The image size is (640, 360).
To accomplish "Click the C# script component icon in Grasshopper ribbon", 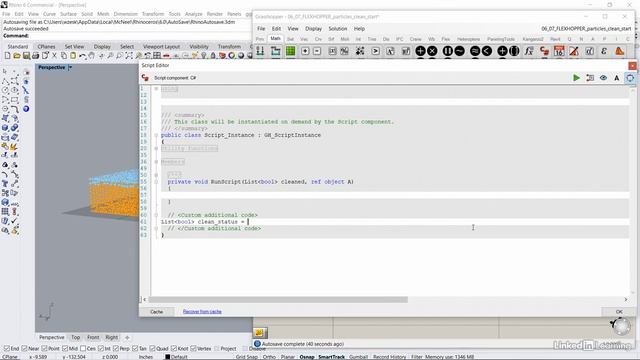I will [544, 51].
